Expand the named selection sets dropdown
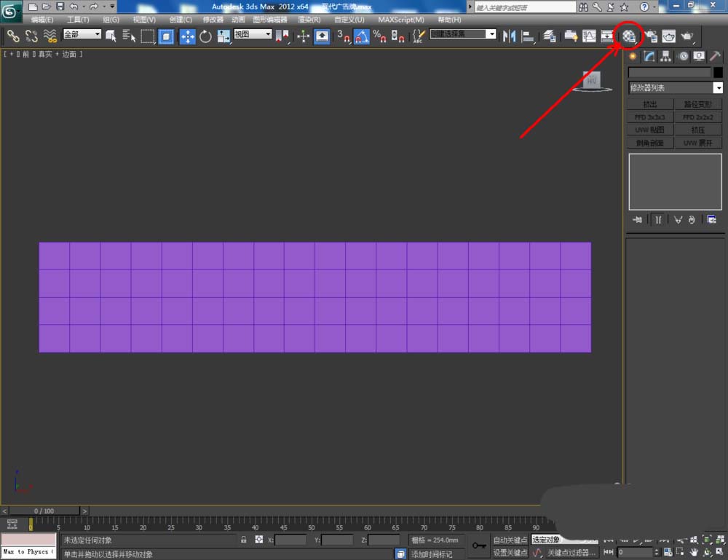Viewport: 728px width, 560px height. (491, 34)
